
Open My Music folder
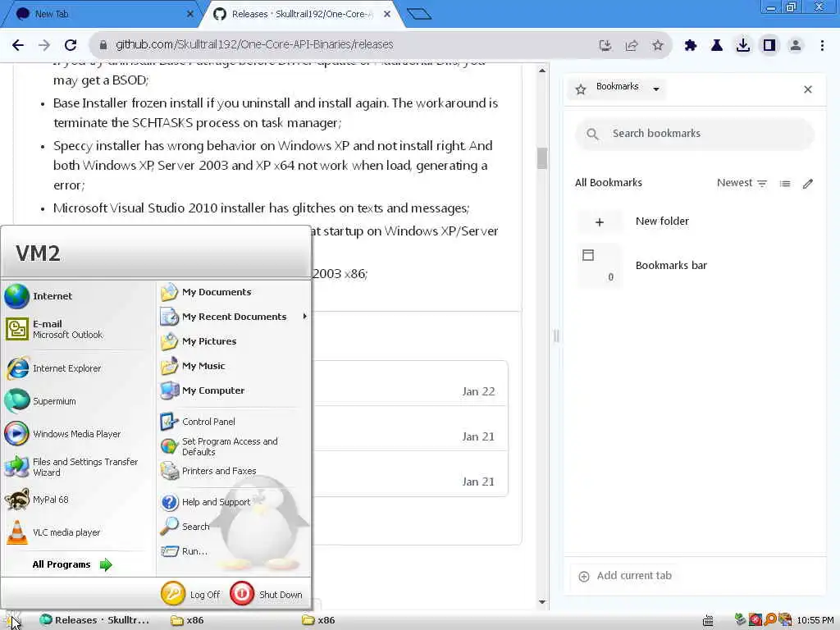(234, 366)
